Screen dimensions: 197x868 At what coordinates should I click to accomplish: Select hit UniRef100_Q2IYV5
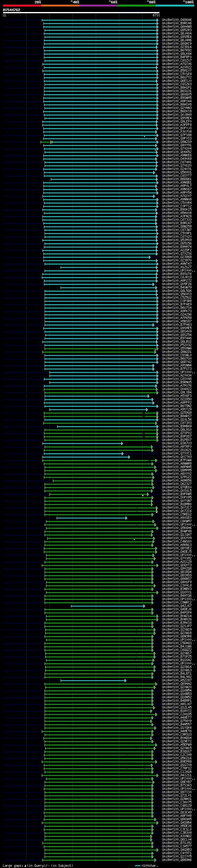point(177,856)
